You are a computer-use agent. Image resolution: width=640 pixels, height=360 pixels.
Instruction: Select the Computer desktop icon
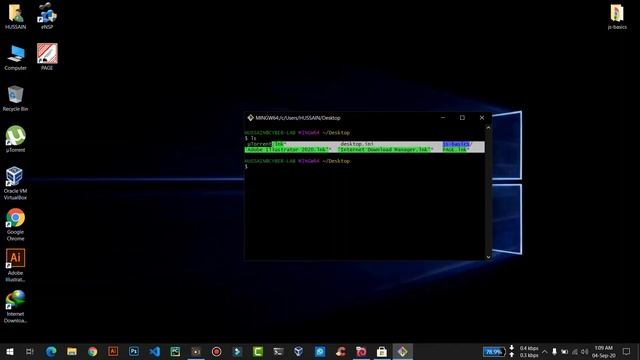point(16,58)
